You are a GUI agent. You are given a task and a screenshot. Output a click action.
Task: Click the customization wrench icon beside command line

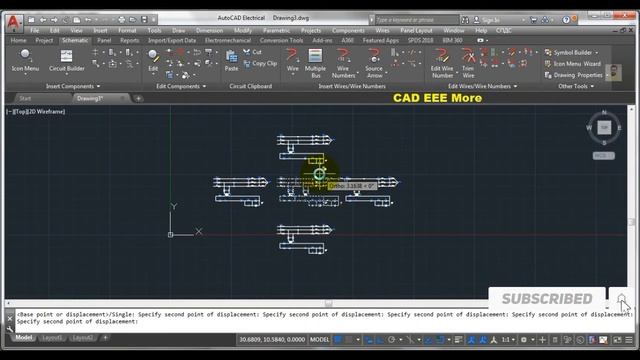10,329
